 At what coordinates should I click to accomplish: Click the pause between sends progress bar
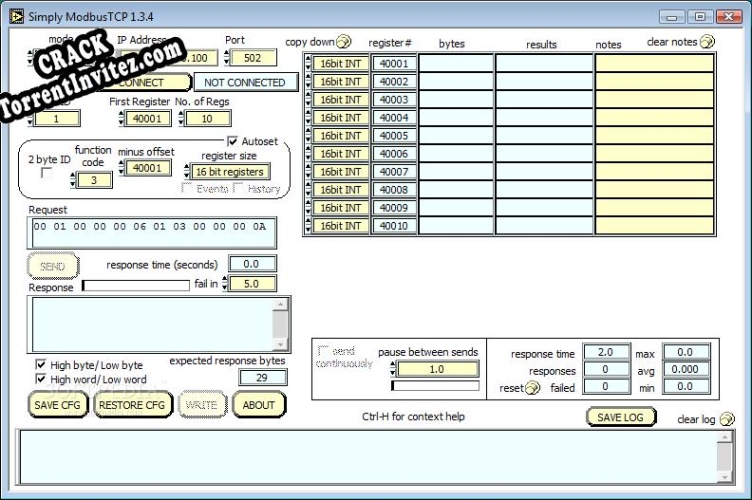click(x=435, y=385)
